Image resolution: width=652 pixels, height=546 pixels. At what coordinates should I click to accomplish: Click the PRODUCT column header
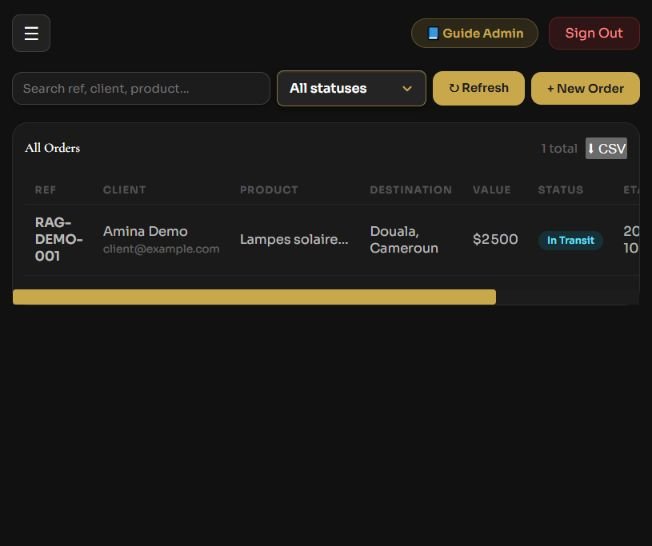tap(269, 190)
